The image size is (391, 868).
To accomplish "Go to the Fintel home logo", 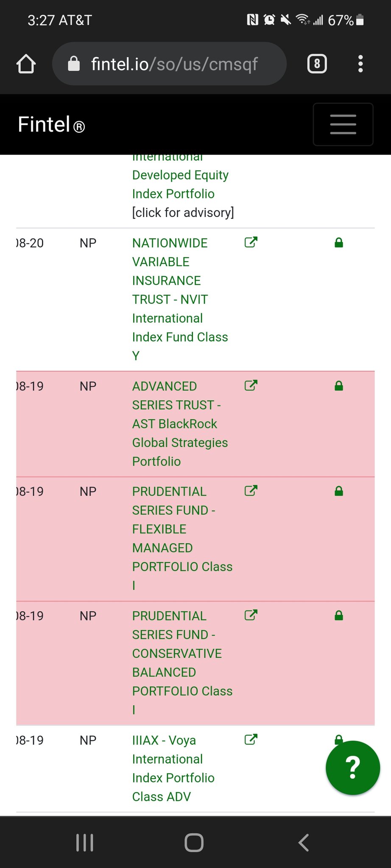I will [51, 125].
